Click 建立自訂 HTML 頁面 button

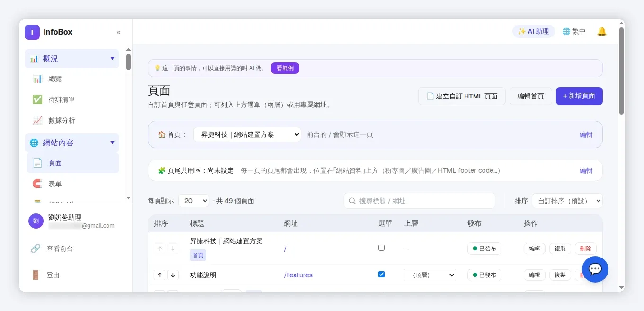click(462, 96)
